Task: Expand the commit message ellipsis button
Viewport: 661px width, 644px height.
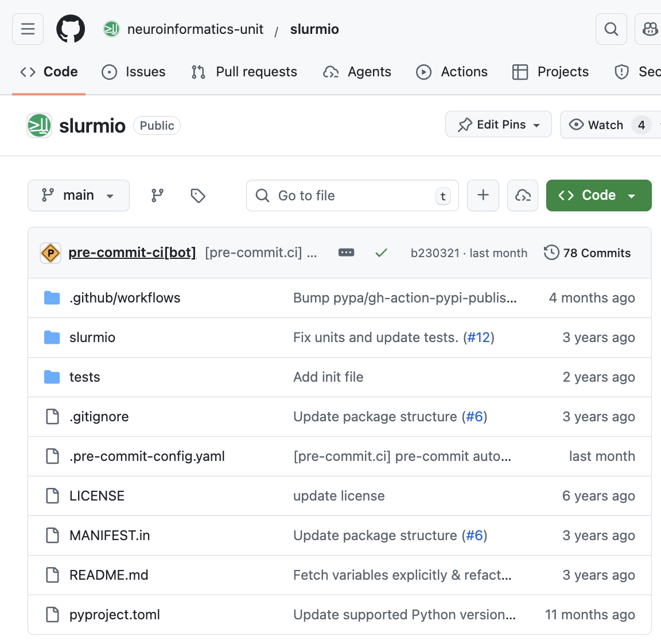Action: coord(347,253)
